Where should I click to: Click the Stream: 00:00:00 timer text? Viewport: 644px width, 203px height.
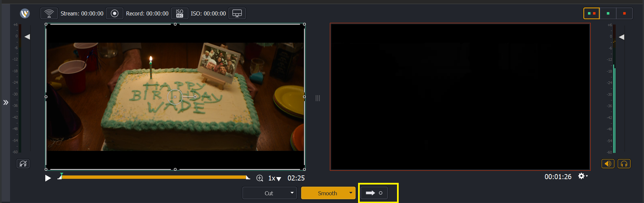point(82,13)
